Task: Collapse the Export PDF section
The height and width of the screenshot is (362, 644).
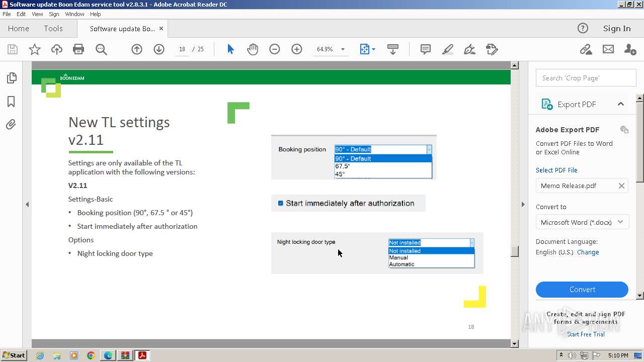Action: tap(621, 104)
